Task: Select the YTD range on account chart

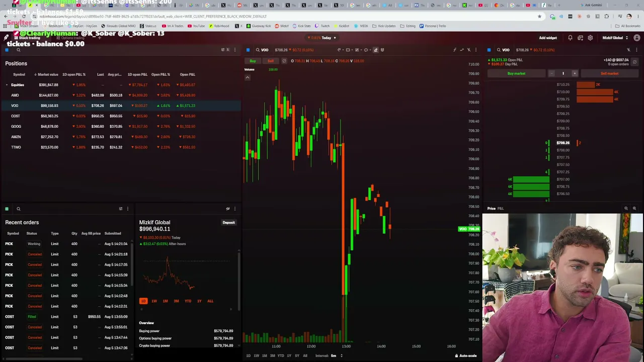Action: [x=188, y=301]
